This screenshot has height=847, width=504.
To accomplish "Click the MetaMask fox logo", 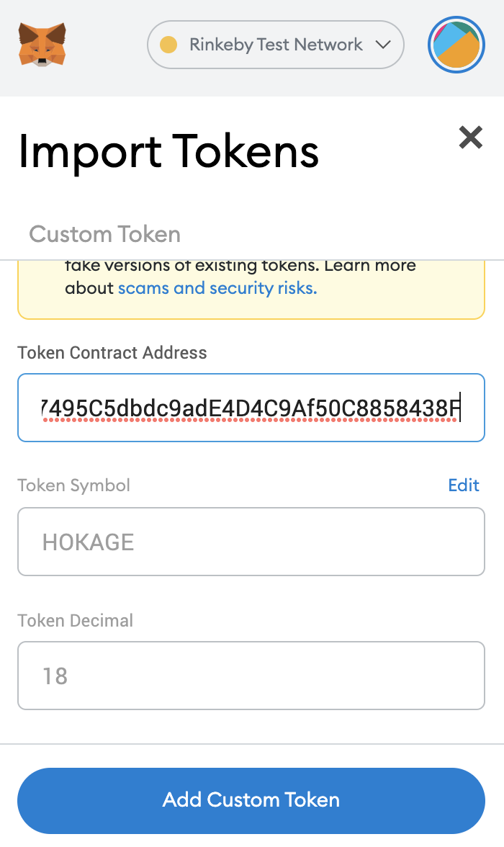I will pyautogui.click(x=42, y=45).
